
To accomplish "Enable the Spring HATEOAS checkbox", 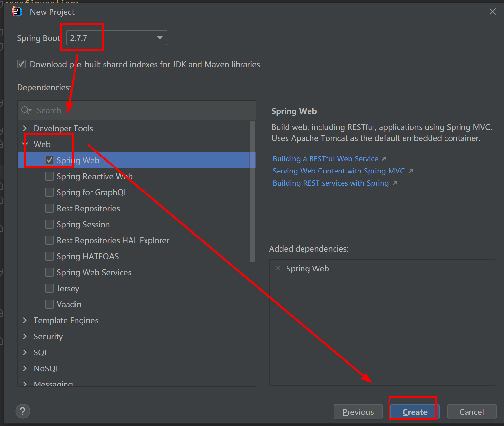I will pyautogui.click(x=50, y=256).
